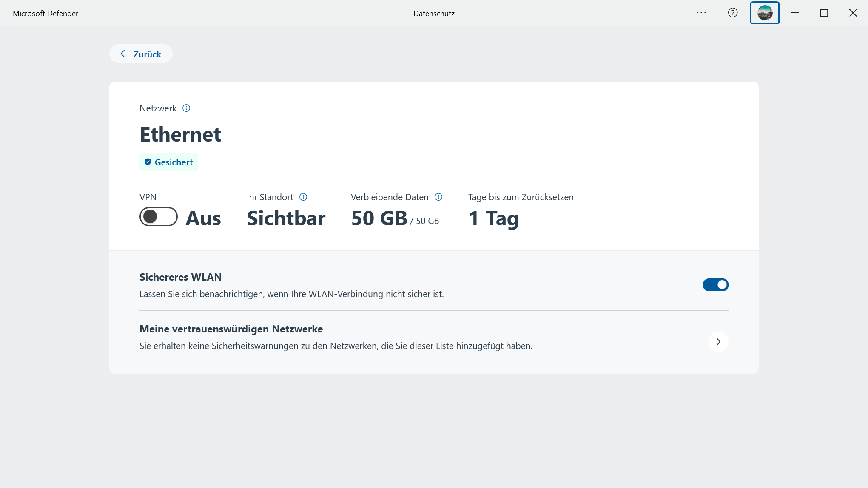Open help via the question mark icon
The image size is (868, 488).
(x=733, y=13)
